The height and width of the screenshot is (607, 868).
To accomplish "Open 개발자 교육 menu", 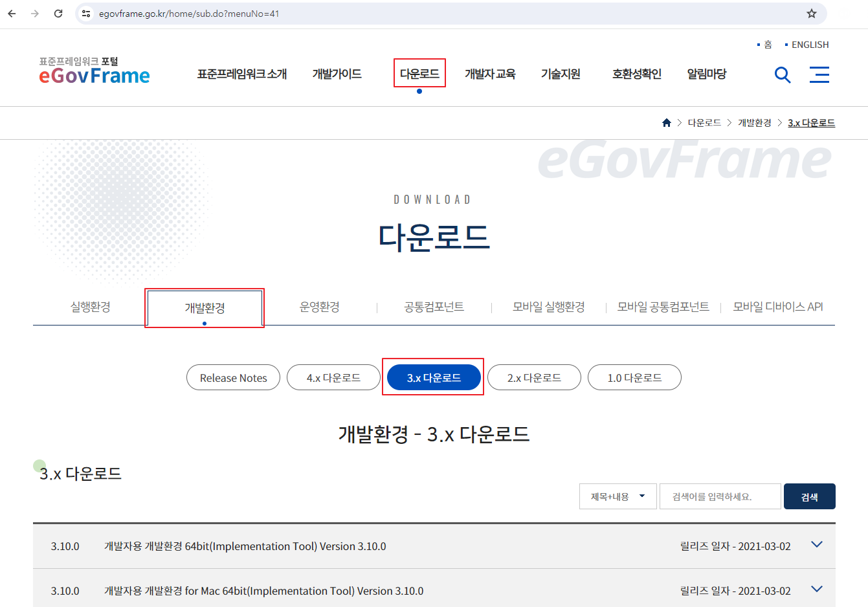I will click(x=490, y=74).
